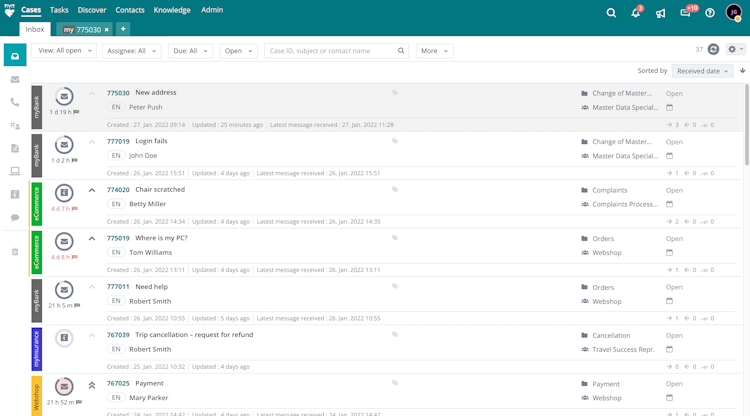Open the Cases menu
Image resolution: width=750 pixels, height=416 pixels.
31,10
